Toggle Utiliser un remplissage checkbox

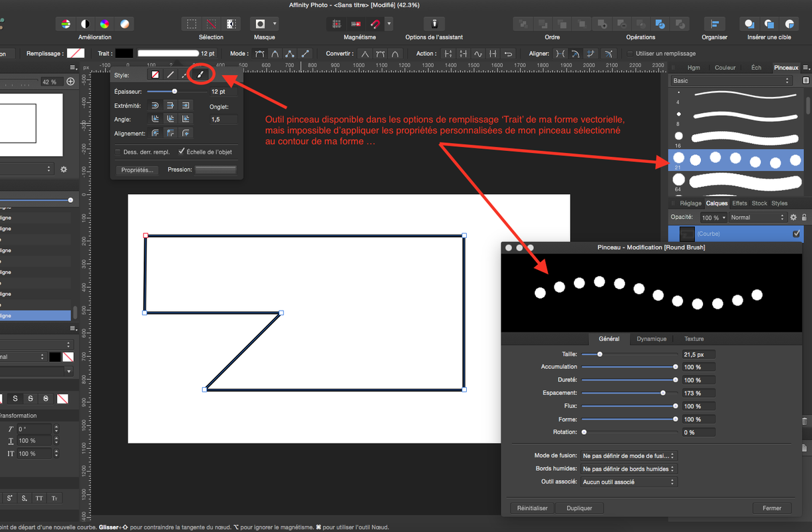pos(630,53)
